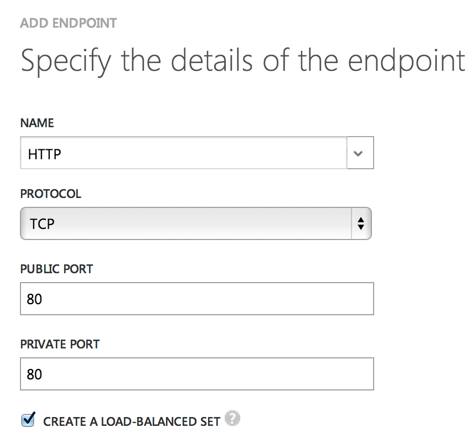Focus the PUBLIC PORT input field
Screen dimensions: 476x448
click(x=196, y=299)
